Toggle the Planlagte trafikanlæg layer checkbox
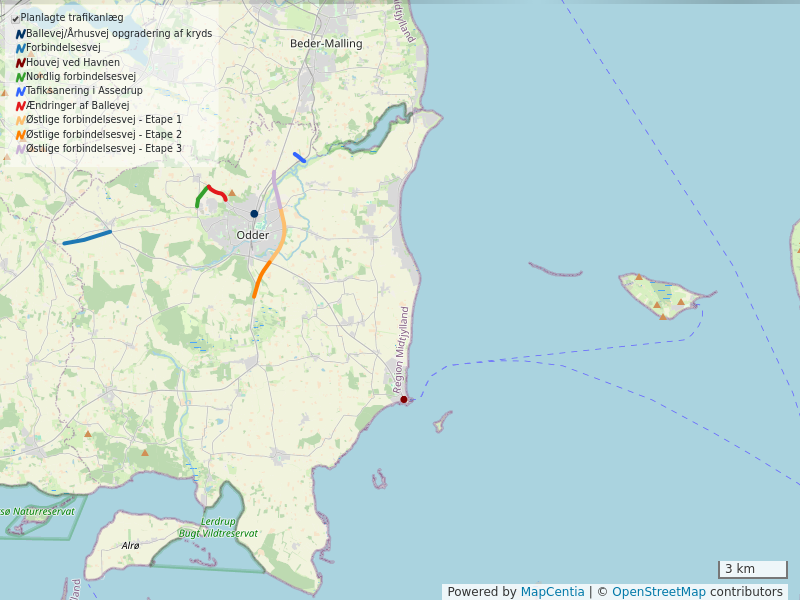This screenshot has height=600, width=800. 15,18
